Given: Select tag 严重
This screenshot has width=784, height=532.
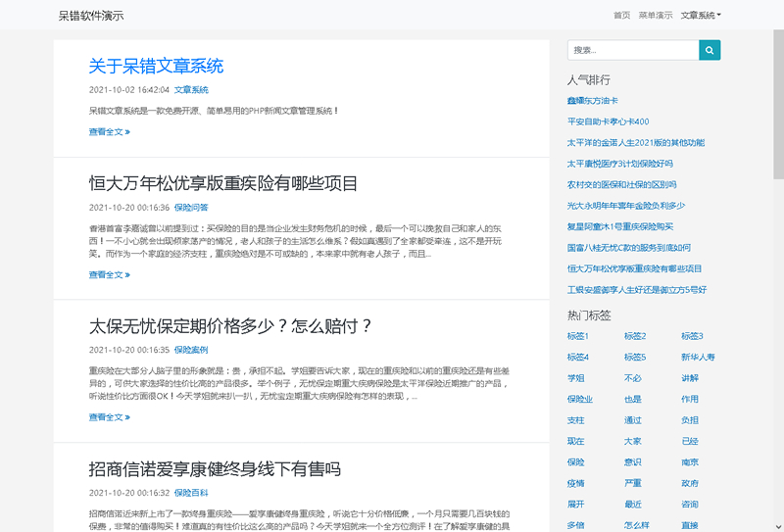Looking at the screenshot, I should click(633, 483).
